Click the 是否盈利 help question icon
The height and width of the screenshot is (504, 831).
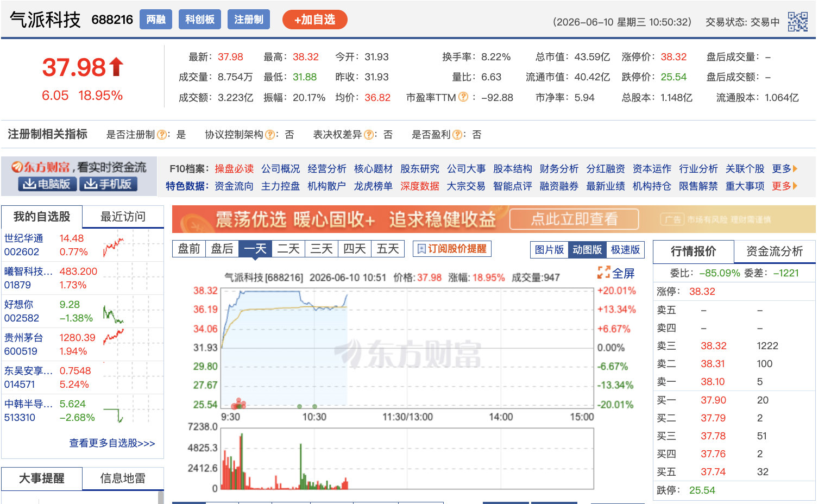click(x=457, y=134)
